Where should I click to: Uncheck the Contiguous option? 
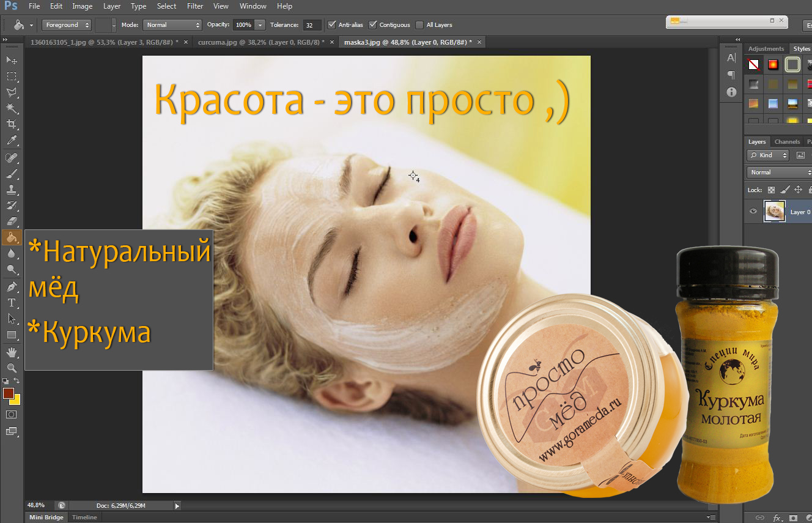[x=373, y=25]
